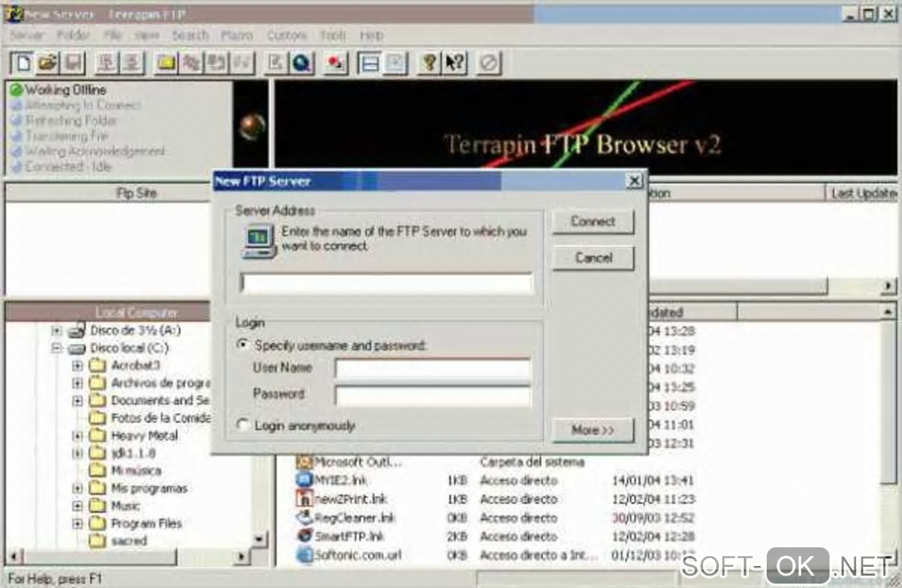Click the spinning globe activity icon
This screenshot has width=902, height=588.
tap(252, 126)
